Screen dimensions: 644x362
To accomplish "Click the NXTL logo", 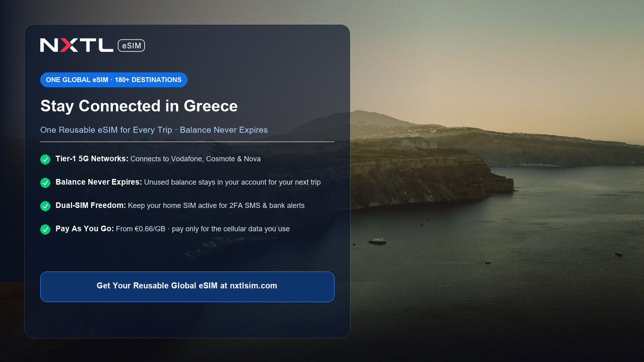I will [77, 45].
